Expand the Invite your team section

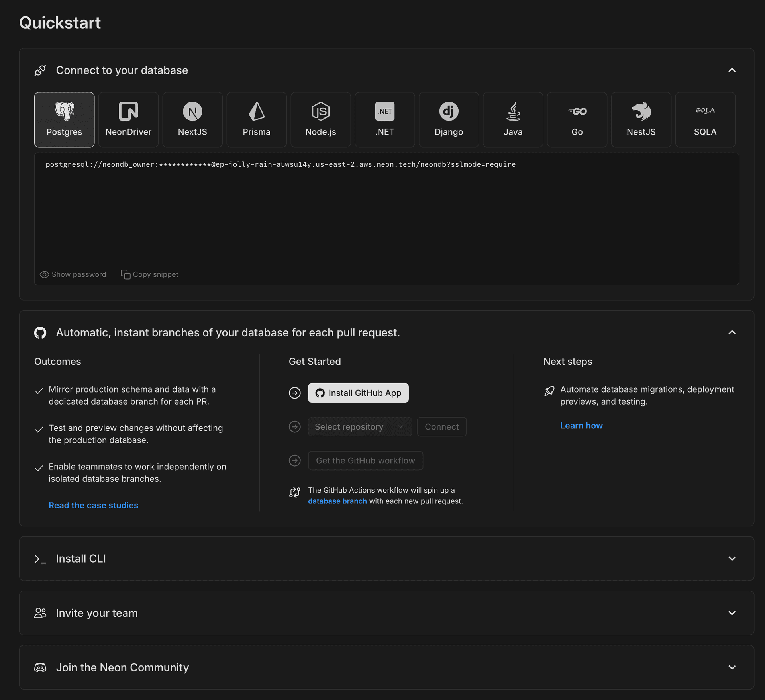pos(732,613)
